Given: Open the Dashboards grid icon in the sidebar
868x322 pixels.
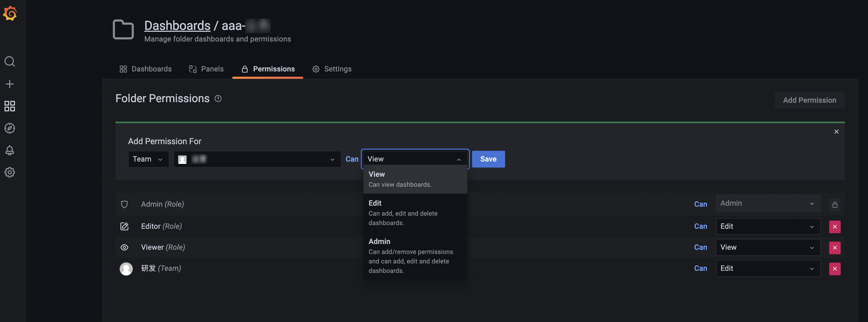Looking at the screenshot, I should 10,106.
